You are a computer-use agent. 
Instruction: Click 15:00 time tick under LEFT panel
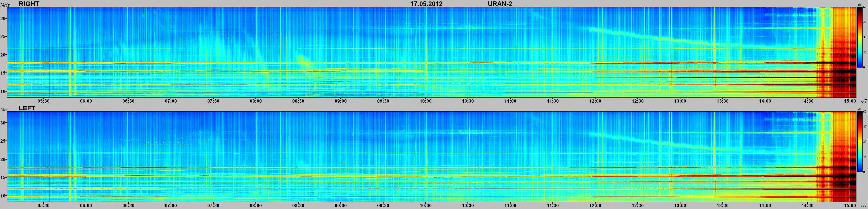pos(850,205)
